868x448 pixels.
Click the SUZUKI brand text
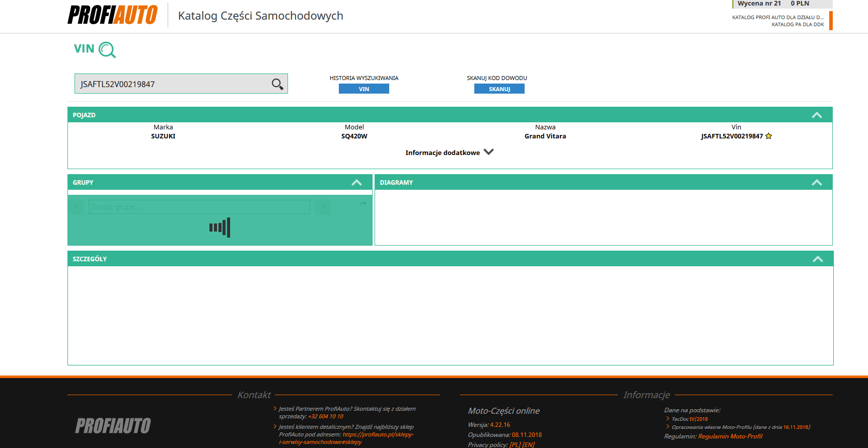[163, 136]
